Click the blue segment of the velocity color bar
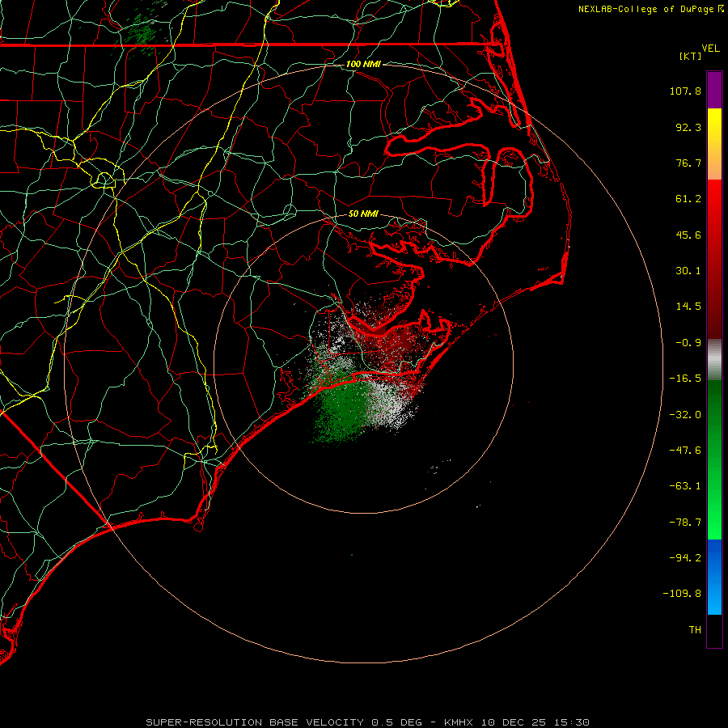728x728 pixels. click(714, 577)
